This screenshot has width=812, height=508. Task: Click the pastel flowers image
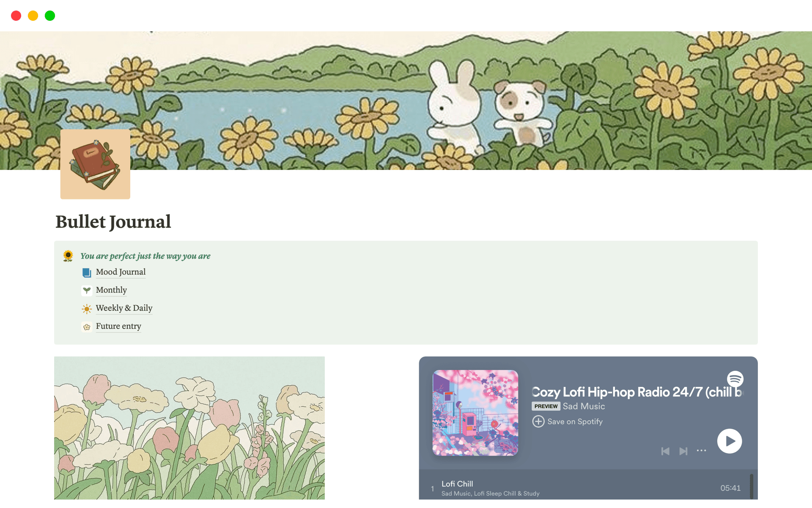tap(189, 428)
